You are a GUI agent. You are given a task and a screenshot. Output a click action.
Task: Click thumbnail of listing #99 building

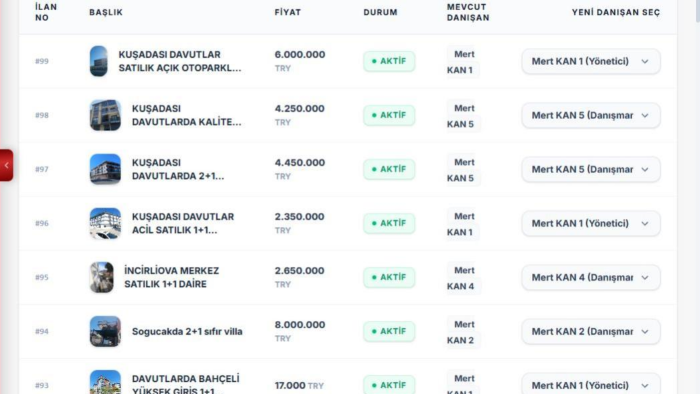pyautogui.click(x=99, y=61)
